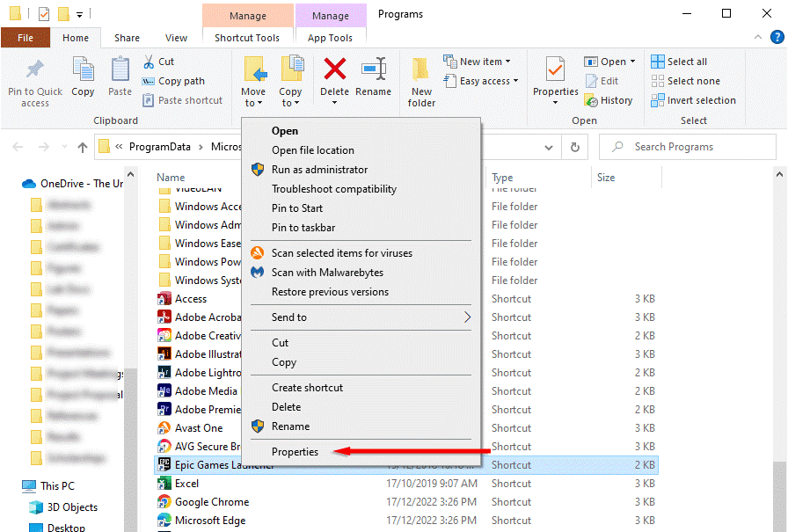Click ProgramData in address path
This screenshot has height=532, width=788.
click(x=160, y=147)
